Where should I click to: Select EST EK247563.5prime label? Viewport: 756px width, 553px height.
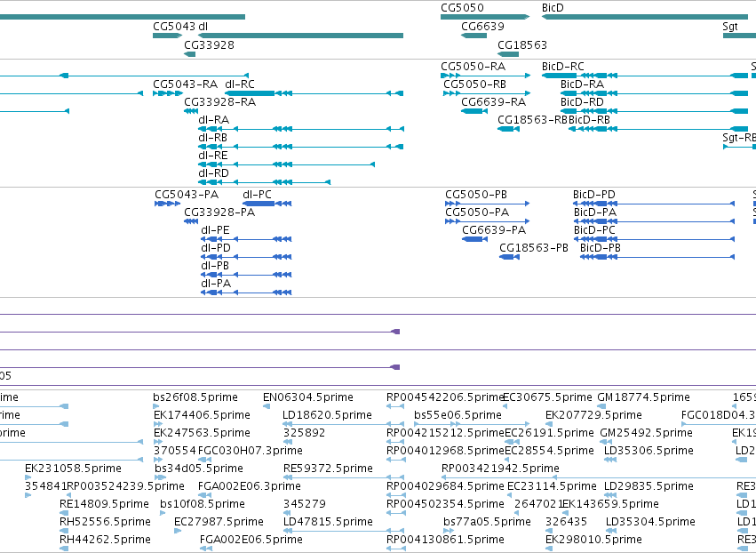pyautogui.click(x=202, y=433)
